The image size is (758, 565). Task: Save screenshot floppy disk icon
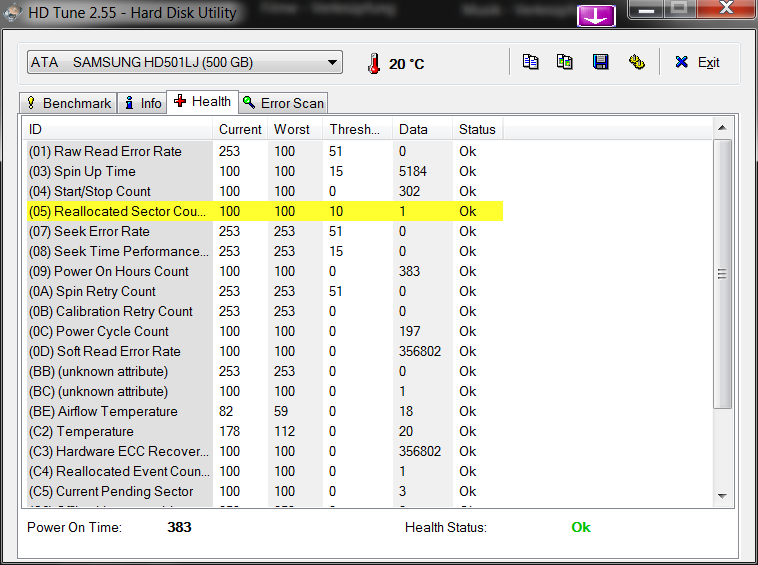pos(600,62)
